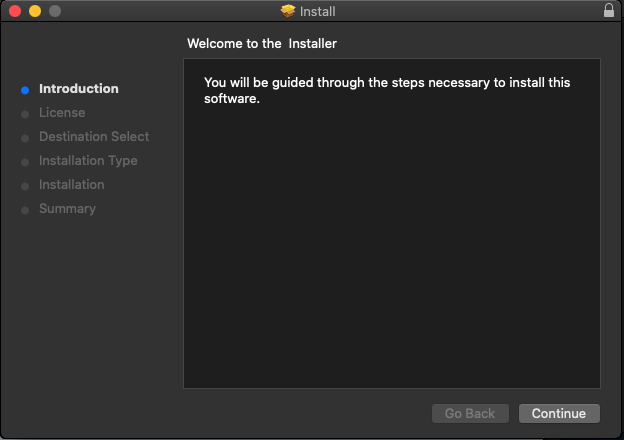Click the blue bullet beside Introduction
This screenshot has height=440, width=624.
25,89
